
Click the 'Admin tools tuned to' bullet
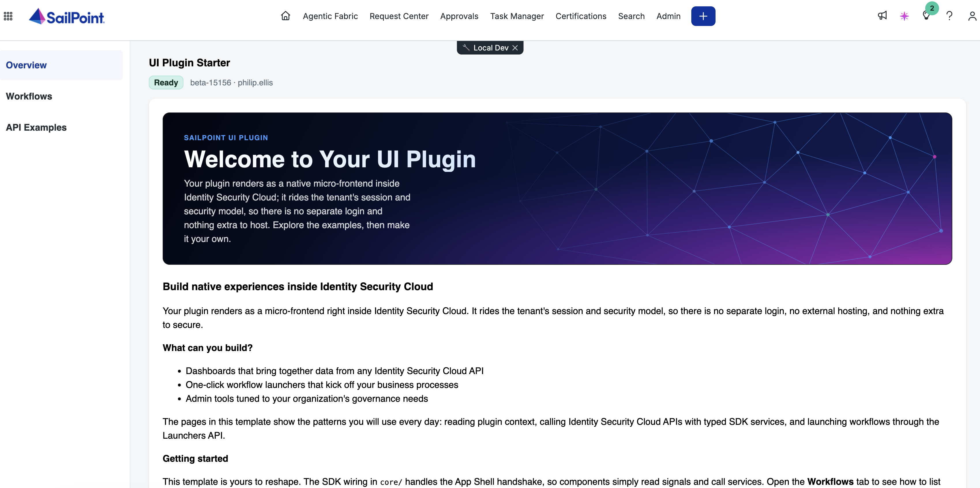coord(307,399)
